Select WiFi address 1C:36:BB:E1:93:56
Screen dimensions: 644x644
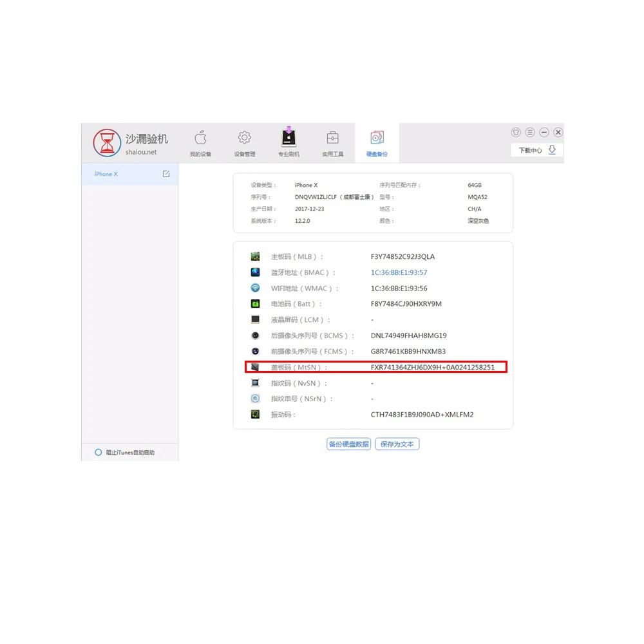tap(399, 289)
